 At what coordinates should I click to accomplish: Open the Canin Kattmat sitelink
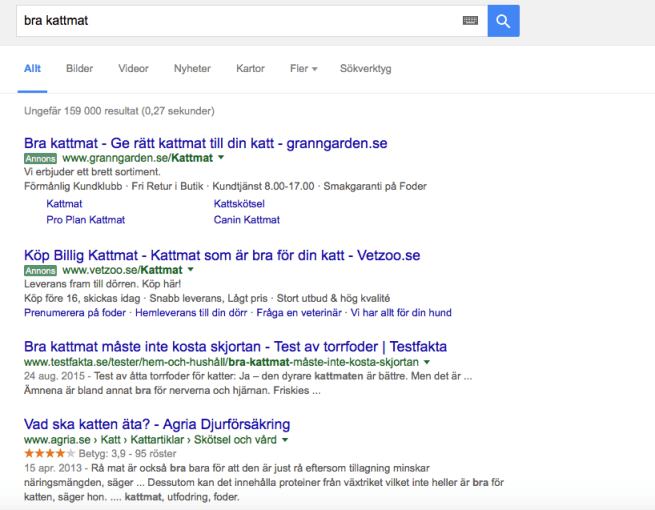tap(247, 220)
